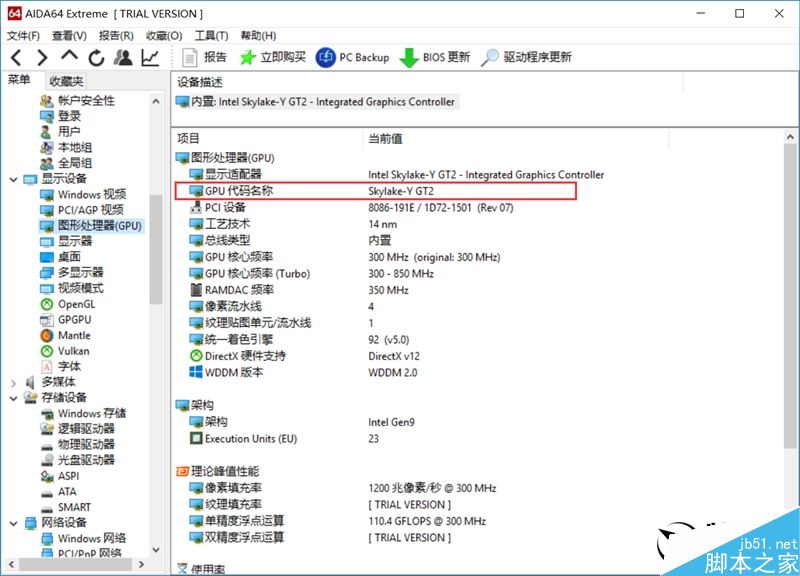800x576 pixels.
Task: Open the graph chart toolbar icon
Action: [150, 58]
